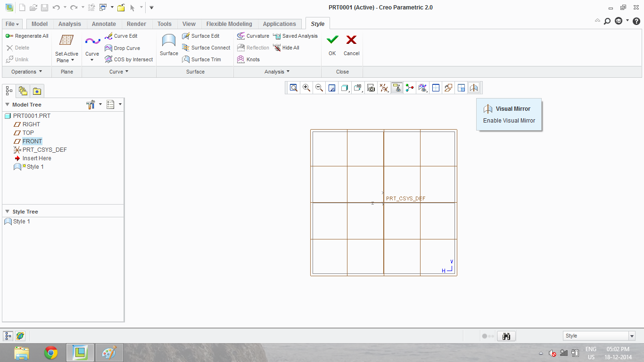Click the Close window folder icon in quick access toolbar
Image resolution: width=644 pixels, height=362 pixels.
click(x=121, y=8)
